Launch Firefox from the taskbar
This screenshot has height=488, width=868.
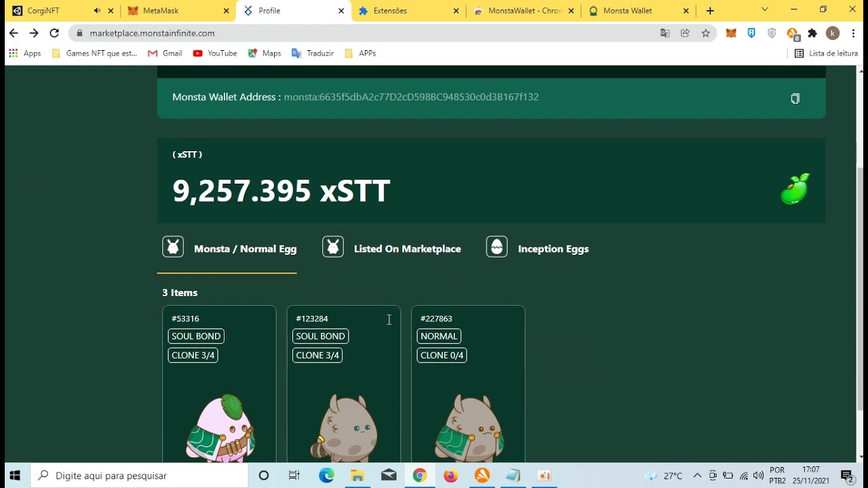451,476
